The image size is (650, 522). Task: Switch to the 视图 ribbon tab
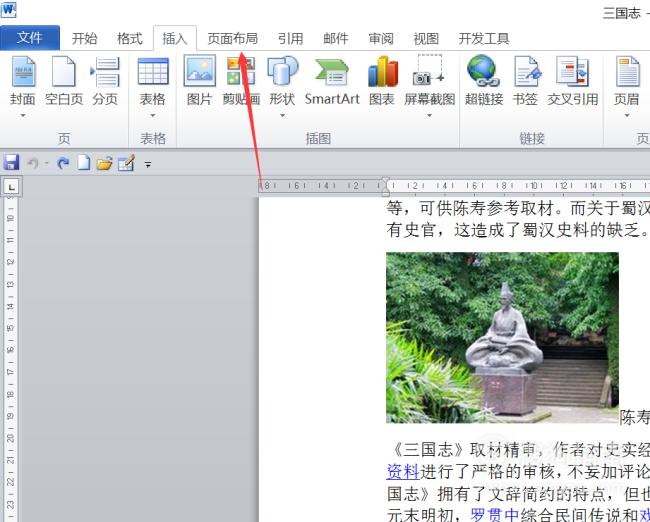[426, 39]
